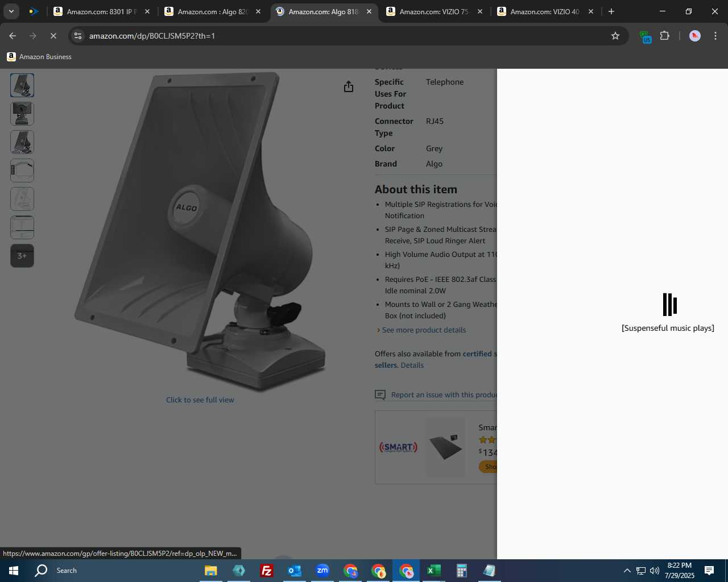Open the Chrome three-dot menu
The image size is (728, 582).
[715, 36]
